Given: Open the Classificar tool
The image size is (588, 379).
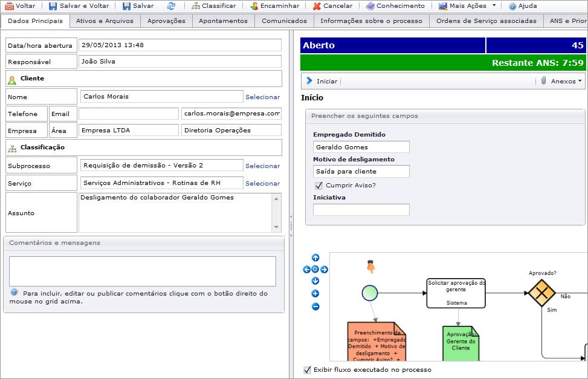Looking at the screenshot, I should pos(214,6).
